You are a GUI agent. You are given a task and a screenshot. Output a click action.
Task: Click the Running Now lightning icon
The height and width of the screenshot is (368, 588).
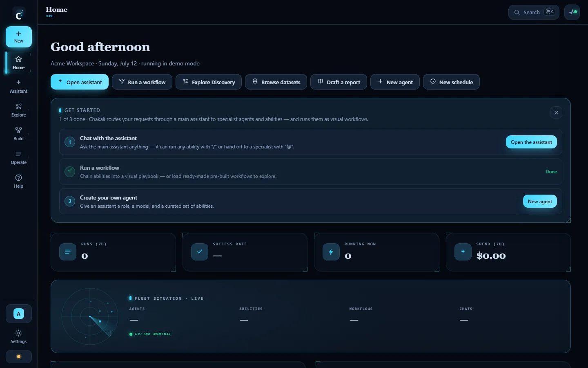331,252
